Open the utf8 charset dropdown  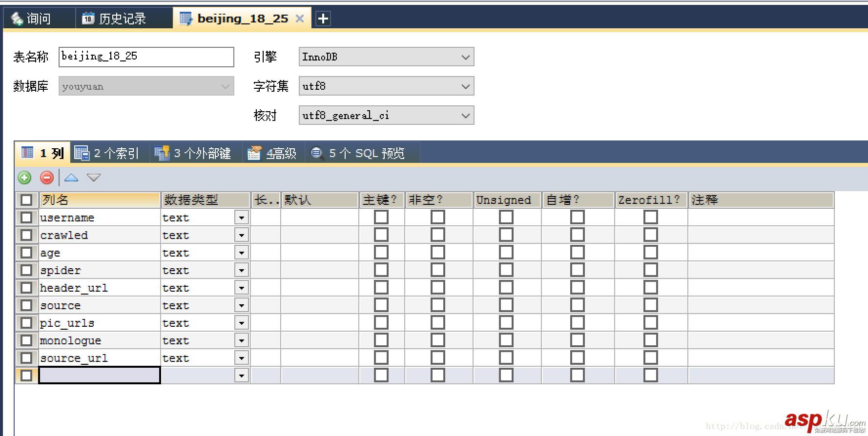(465, 86)
